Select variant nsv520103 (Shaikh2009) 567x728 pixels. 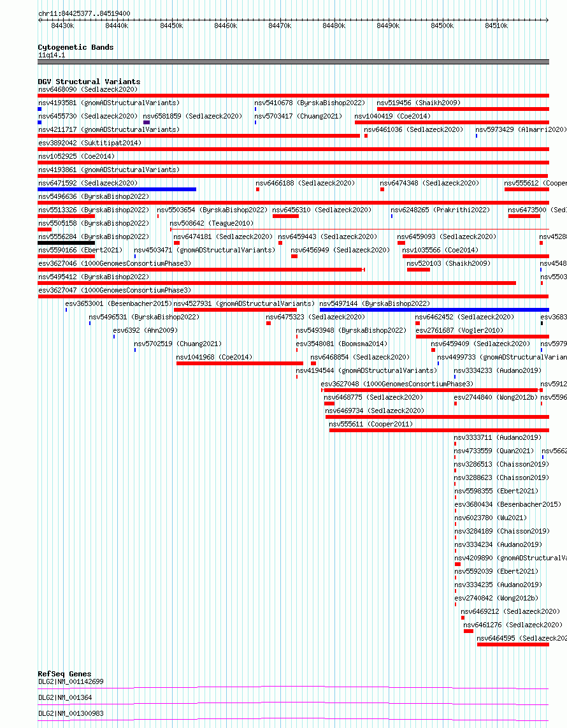tap(449, 264)
